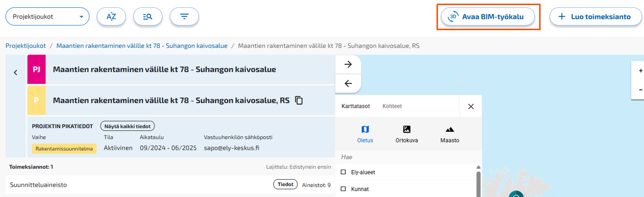644x197 pixels.
Task: Select the Maasto terrain basemap icon
Action: 450,129
